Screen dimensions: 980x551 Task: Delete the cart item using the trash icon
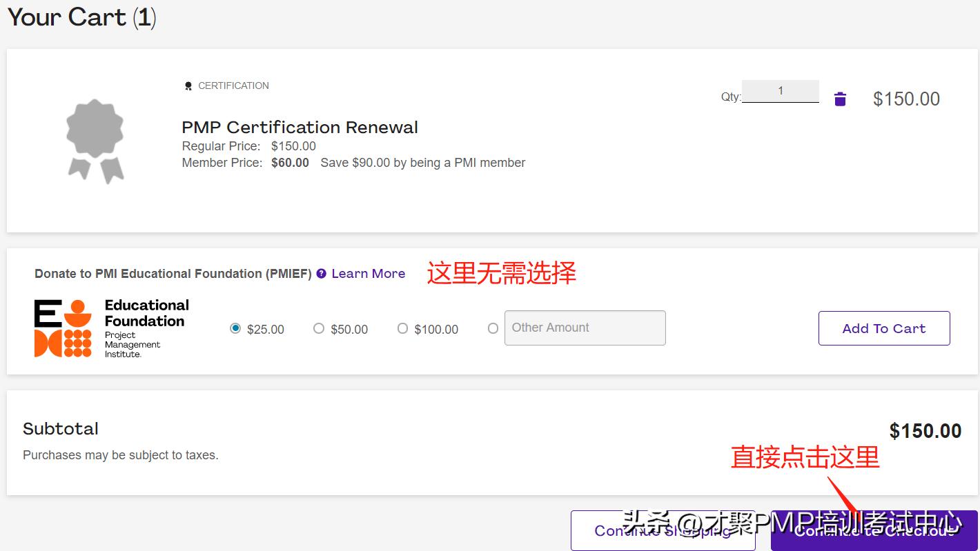pyautogui.click(x=840, y=98)
